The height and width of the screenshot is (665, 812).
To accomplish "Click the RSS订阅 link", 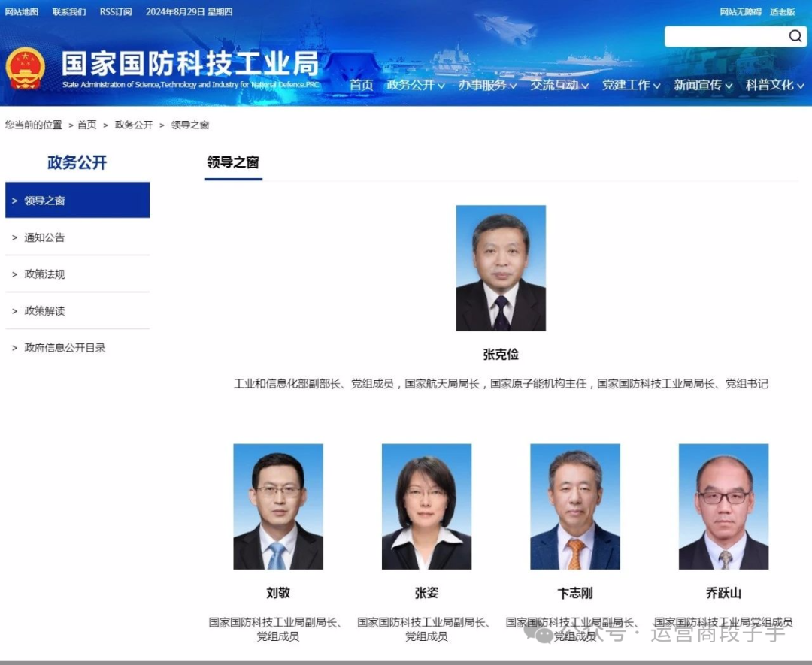I will [x=116, y=12].
